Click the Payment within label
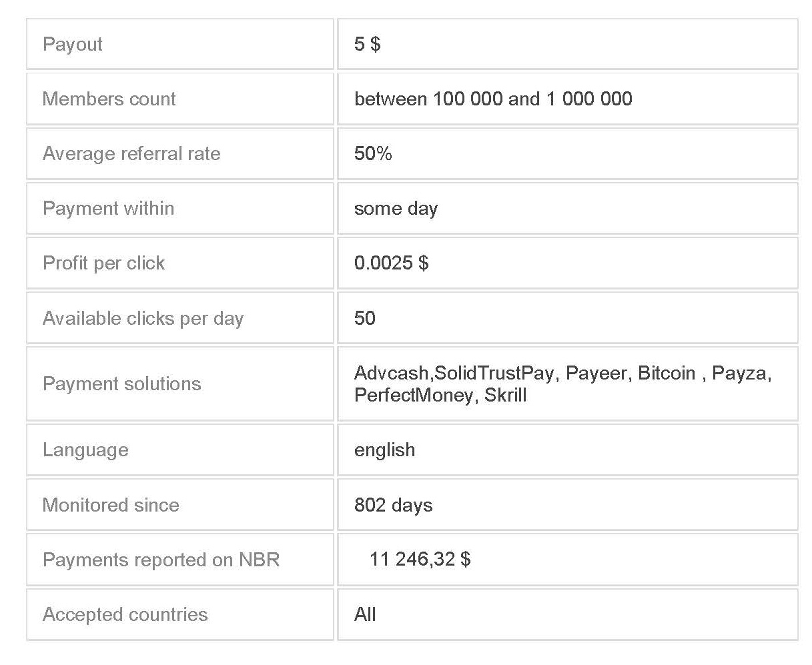 108,208
